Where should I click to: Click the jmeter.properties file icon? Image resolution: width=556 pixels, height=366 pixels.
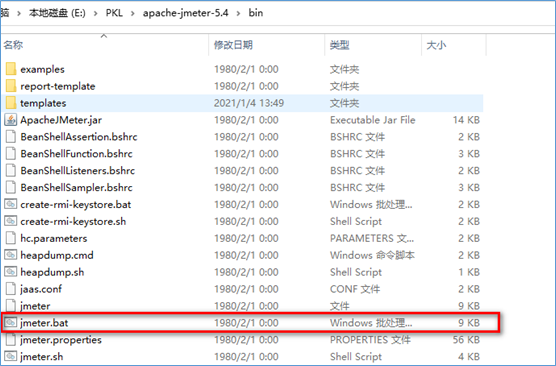coord(11,340)
